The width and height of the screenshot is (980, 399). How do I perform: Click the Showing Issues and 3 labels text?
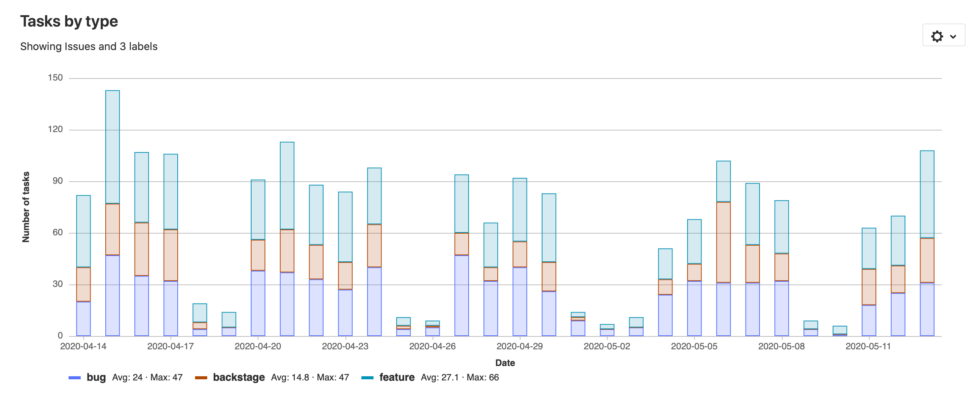click(x=89, y=46)
